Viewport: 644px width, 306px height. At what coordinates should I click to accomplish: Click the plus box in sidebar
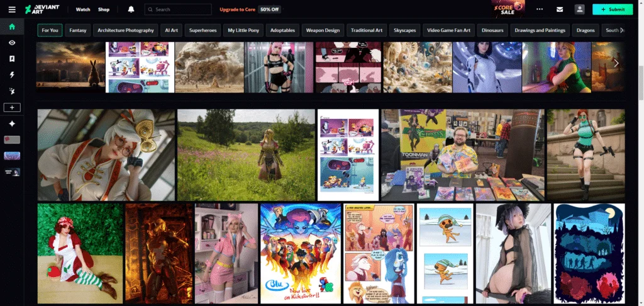pos(12,107)
